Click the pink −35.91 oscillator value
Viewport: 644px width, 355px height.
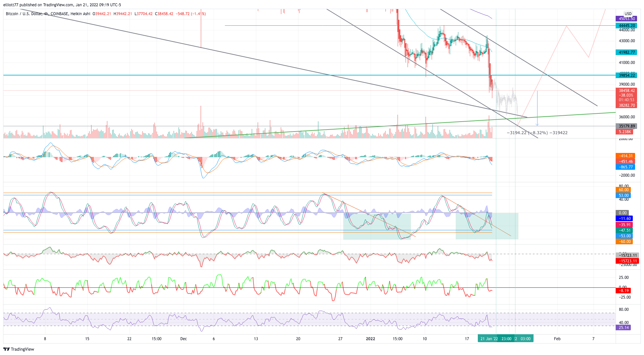tap(624, 225)
